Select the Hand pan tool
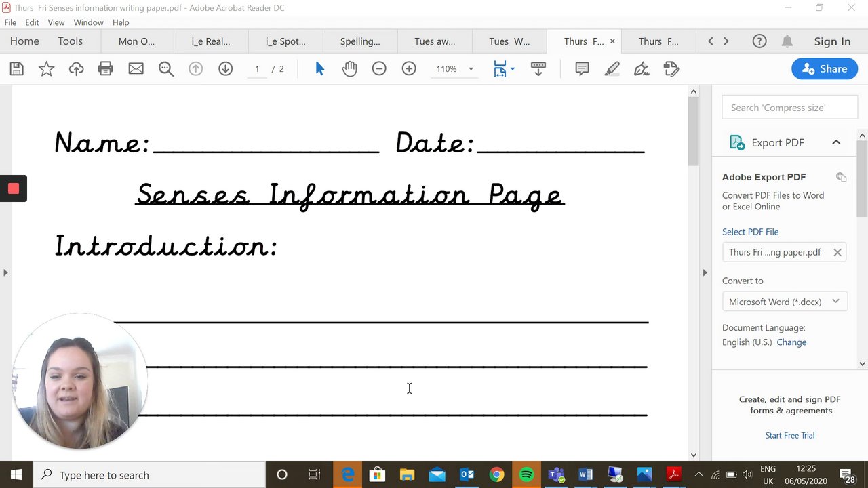Screen dimensions: 868x488 tap(349, 68)
